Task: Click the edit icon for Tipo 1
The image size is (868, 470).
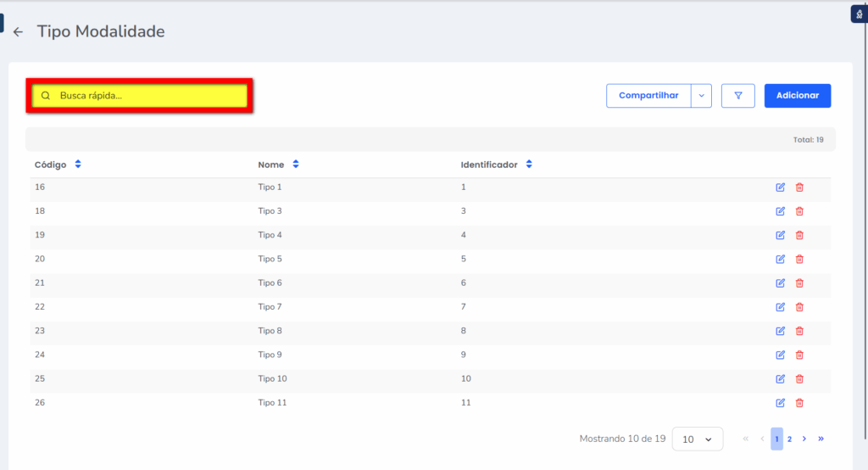Action: coord(780,187)
